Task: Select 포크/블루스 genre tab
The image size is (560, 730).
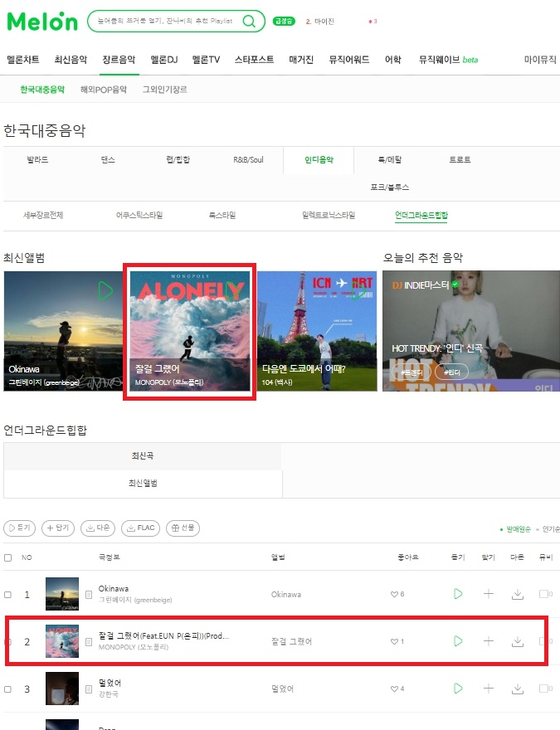Action: (390, 187)
